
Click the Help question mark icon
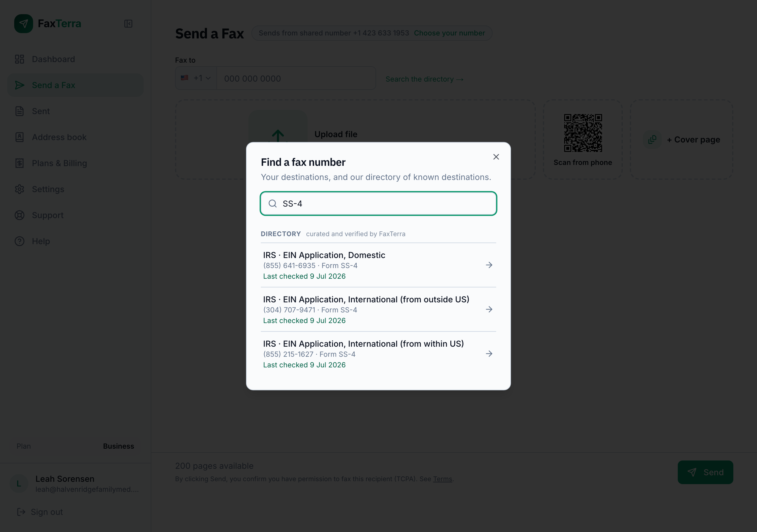coord(20,241)
